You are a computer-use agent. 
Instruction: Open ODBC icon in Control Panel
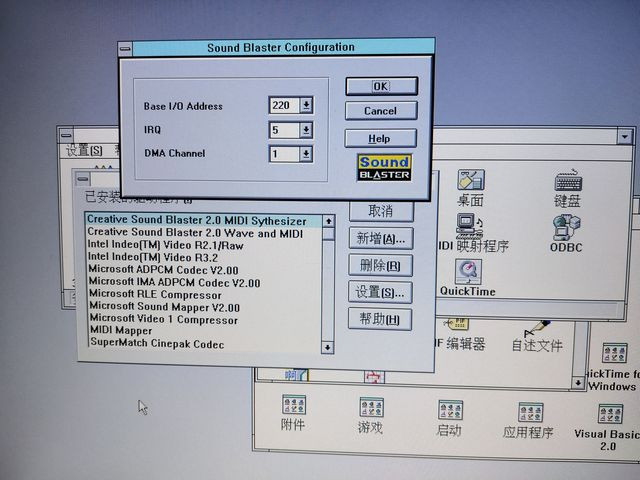(x=566, y=233)
